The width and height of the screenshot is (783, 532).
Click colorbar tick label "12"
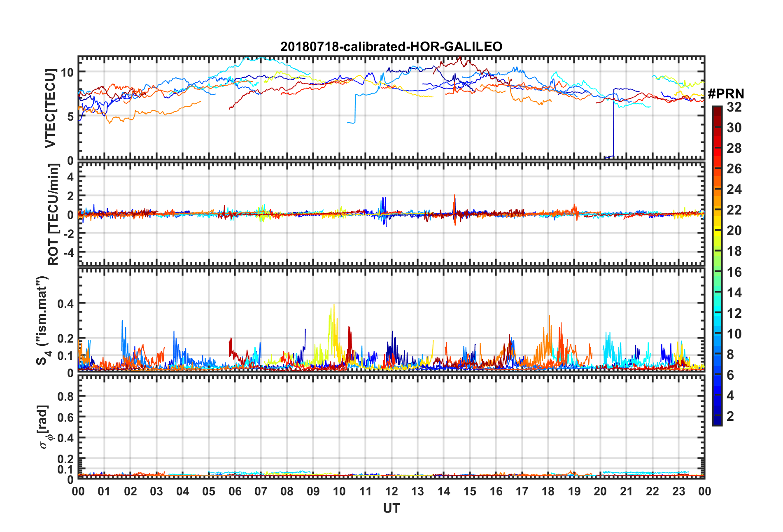pos(734,313)
